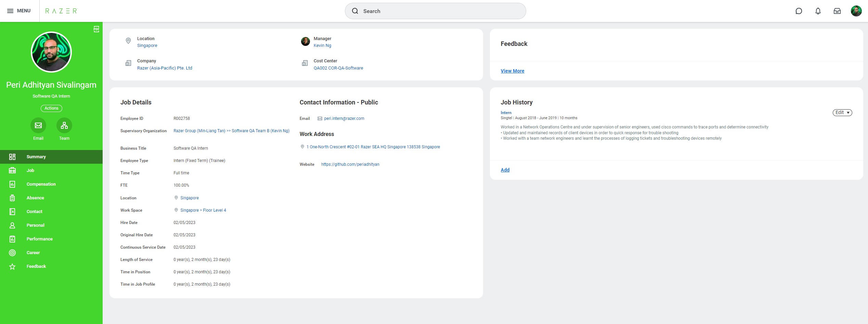This screenshot has width=868, height=324.
Task: Click the Summary dashboard icon
Action: (x=12, y=157)
